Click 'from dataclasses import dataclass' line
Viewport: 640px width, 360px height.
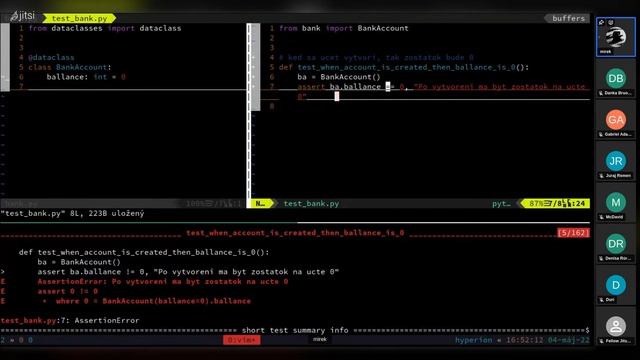click(105, 28)
